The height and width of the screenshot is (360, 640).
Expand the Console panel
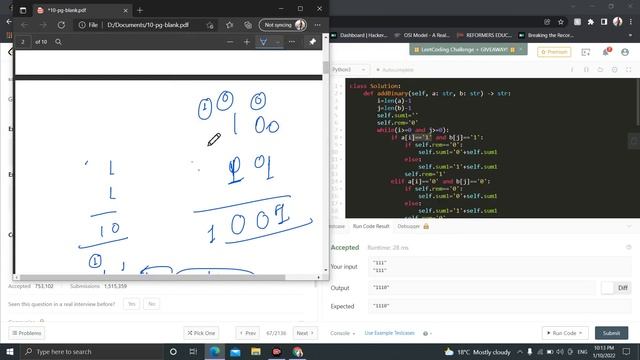tap(342, 333)
